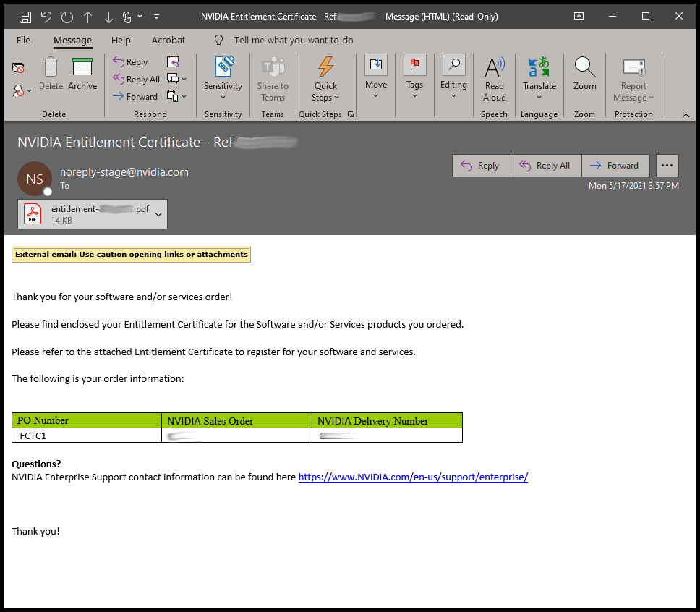Click the Redo icon in the quick access toolbar
Image resolution: width=700 pixels, height=612 pixels.
click(x=67, y=17)
